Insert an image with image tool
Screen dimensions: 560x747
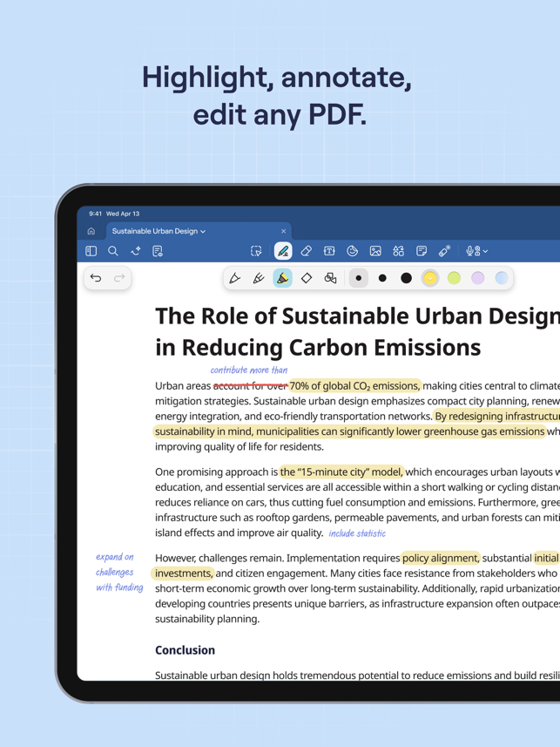375,251
